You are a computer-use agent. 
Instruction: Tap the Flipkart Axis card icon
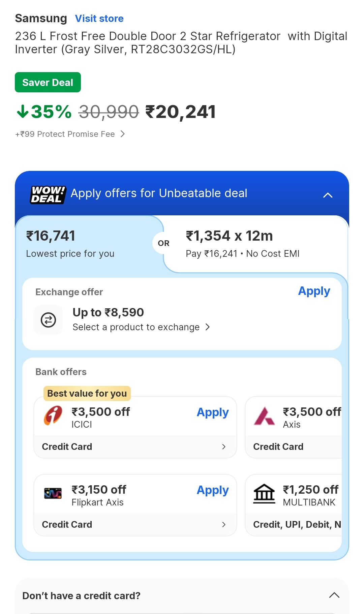coord(53,493)
